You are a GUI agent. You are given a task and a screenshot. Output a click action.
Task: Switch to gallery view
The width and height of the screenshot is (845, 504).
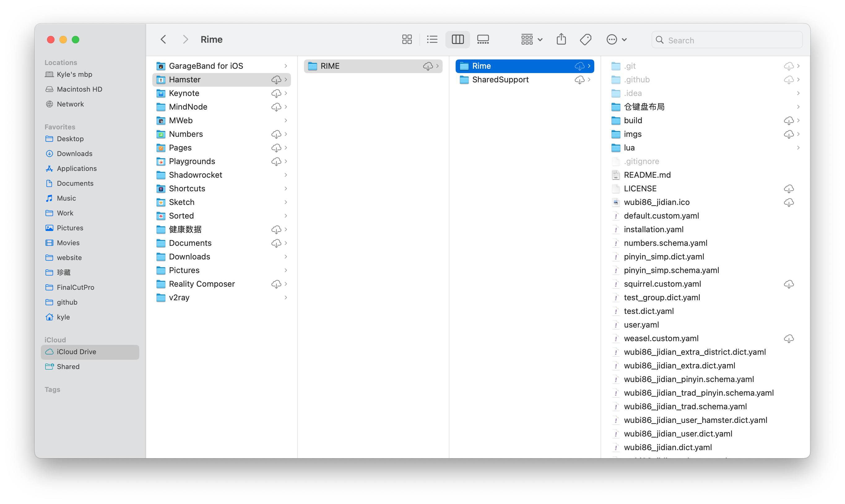[x=483, y=39]
